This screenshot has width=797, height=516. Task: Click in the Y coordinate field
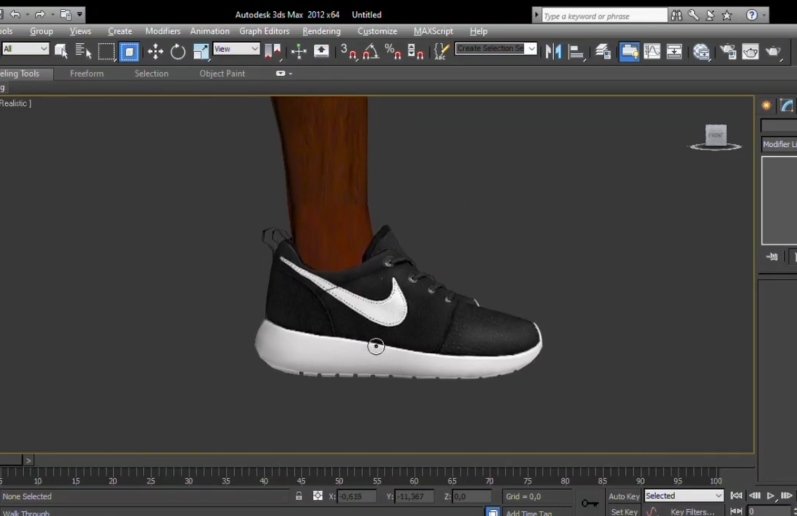tap(414, 496)
